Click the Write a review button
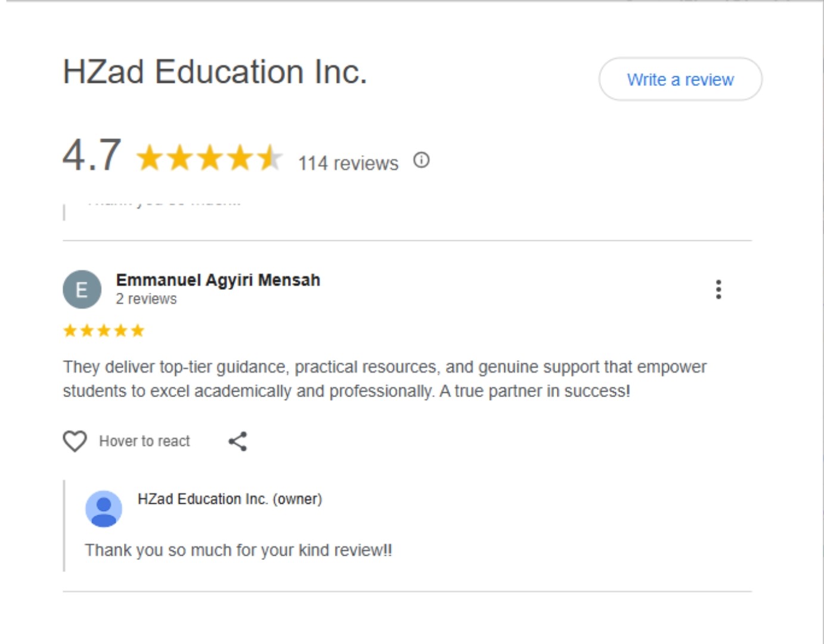The height and width of the screenshot is (644, 824). tap(680, 79)
